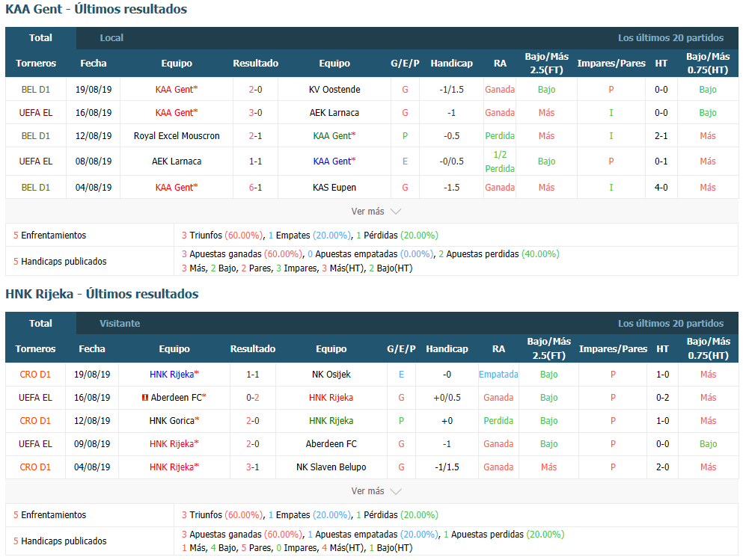746x560 pixels.
Task: Click the red card icon beside Aberdeen FC
Action: pyautogui.click(x=145, y=398)
